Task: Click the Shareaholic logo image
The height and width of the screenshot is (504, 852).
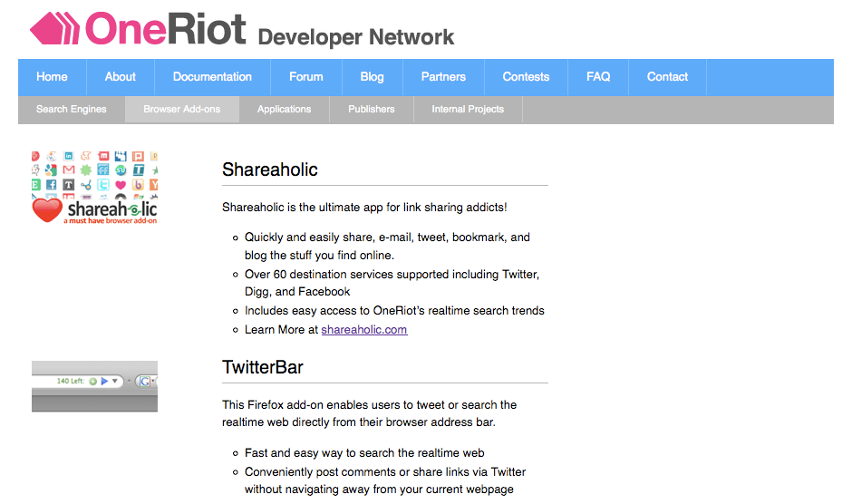Action: pos(94,188)
